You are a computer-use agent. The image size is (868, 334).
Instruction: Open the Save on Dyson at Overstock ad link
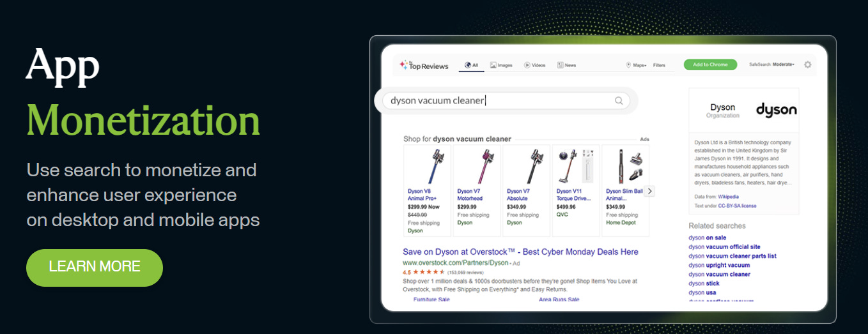[x=520, y=252]
